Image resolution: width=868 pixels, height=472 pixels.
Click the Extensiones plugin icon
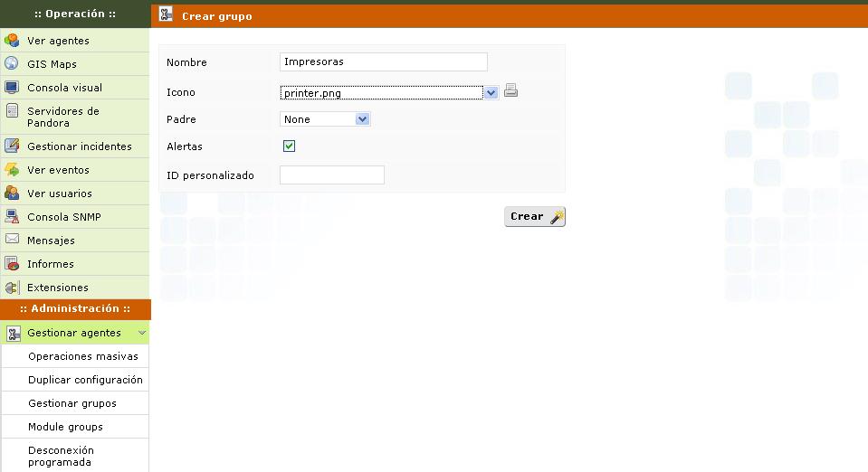tap(12, 288)
